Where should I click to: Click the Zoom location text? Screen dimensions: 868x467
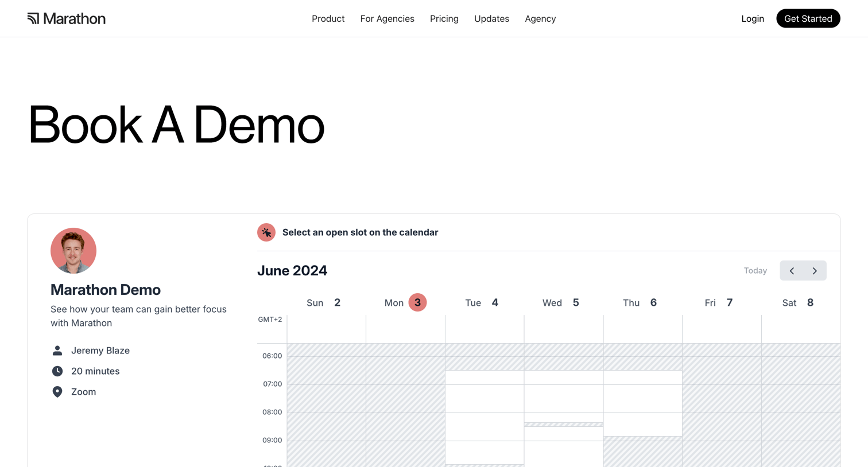(83, 392)
